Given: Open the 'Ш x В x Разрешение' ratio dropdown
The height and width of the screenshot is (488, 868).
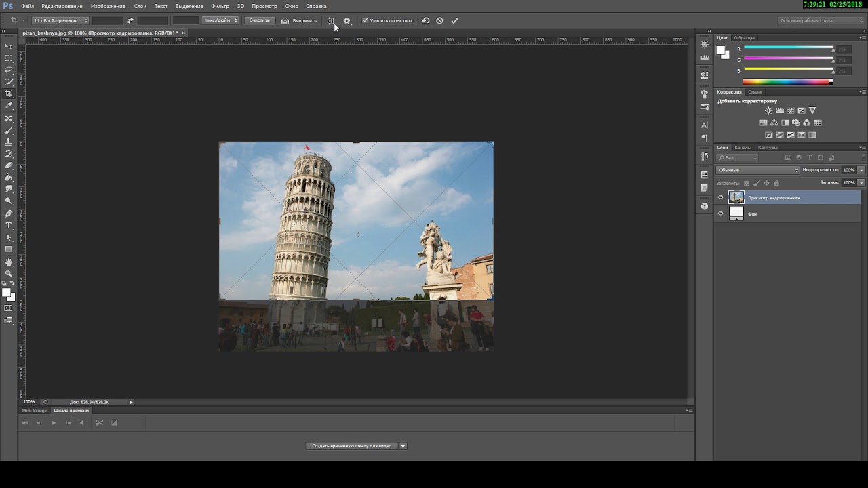Looking at the screenshot, I should (x=61, y=20).
